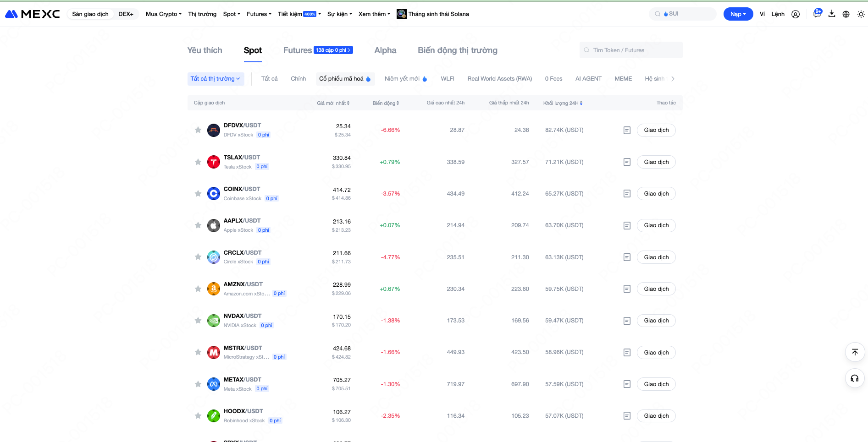This screenshot has height=442, width=868.
Task: Open the METAX/USDT details icon
Action: 627,384
